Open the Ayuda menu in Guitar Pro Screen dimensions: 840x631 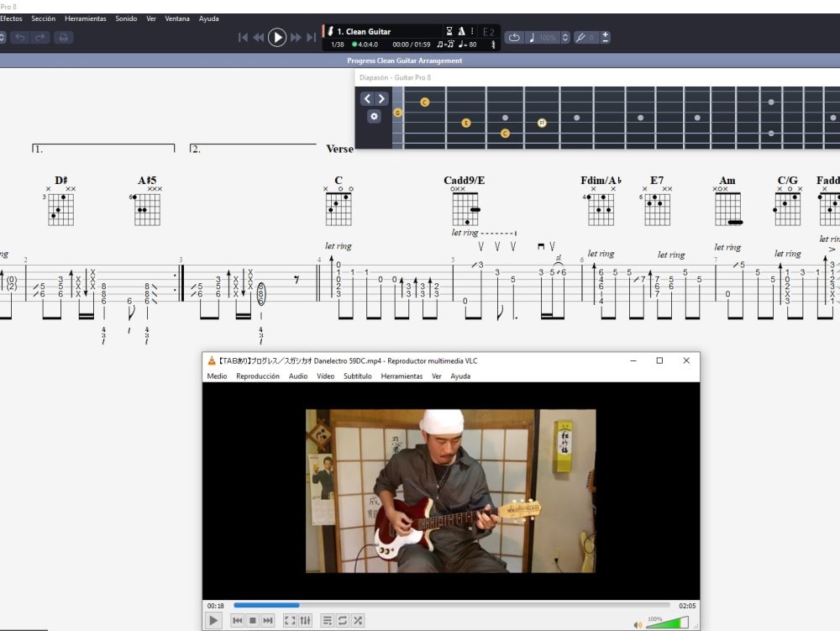(x=209, y=18)
